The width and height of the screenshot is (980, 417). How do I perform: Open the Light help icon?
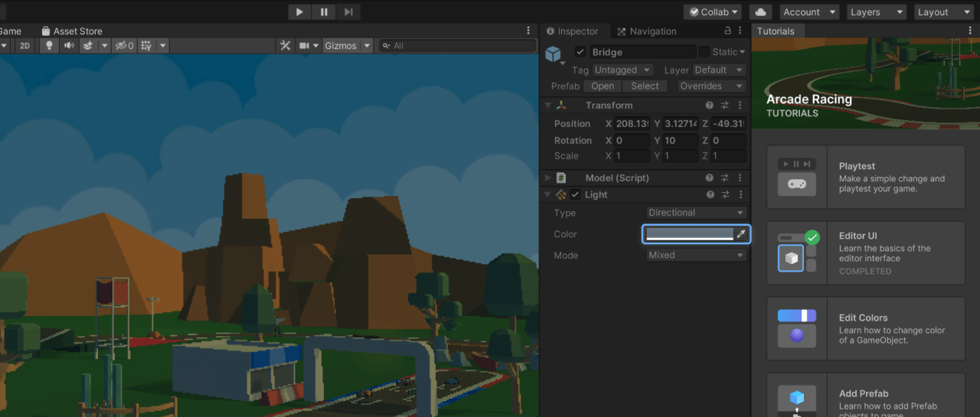(710, 194)
